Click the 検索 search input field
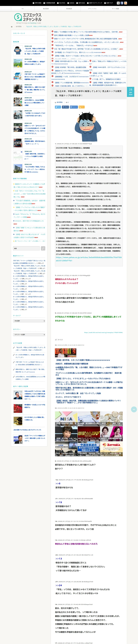The width and height of the screenshot is (138, 644). click(27, 248)
